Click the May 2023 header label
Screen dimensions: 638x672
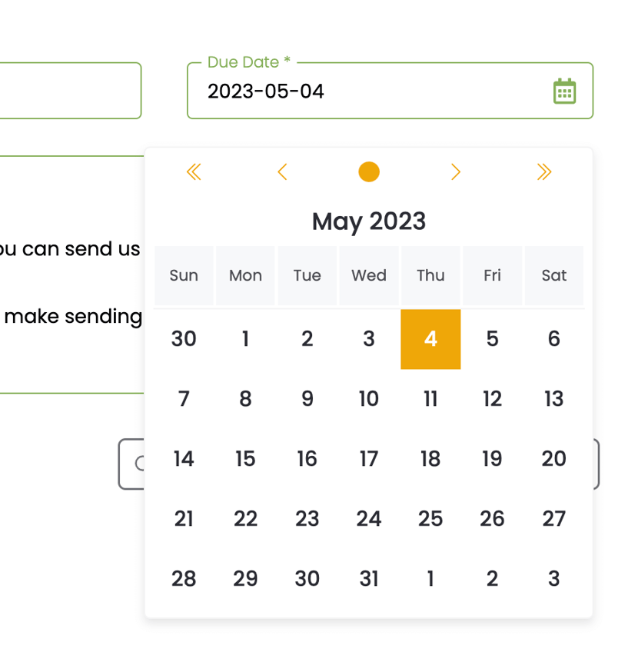369,221
